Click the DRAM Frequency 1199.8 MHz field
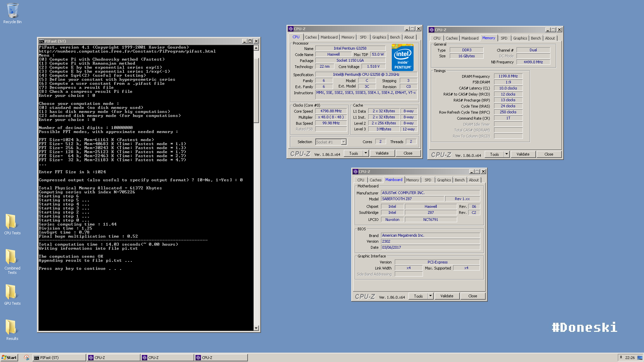 [508, 76]
